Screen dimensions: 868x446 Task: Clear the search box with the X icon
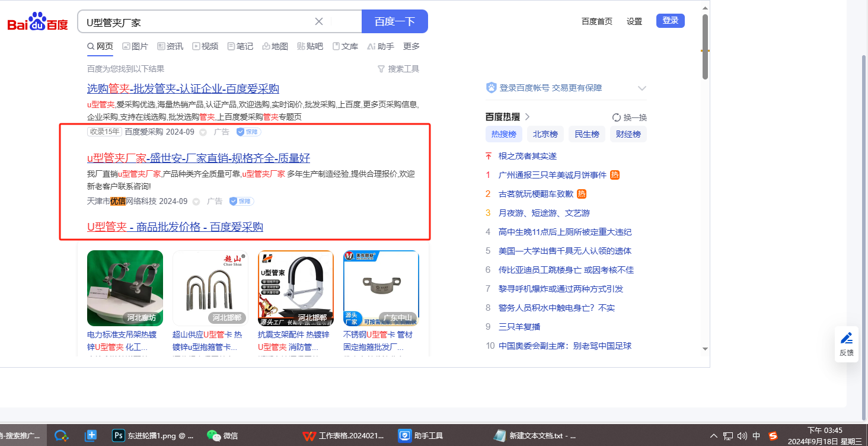coord(319,21)
